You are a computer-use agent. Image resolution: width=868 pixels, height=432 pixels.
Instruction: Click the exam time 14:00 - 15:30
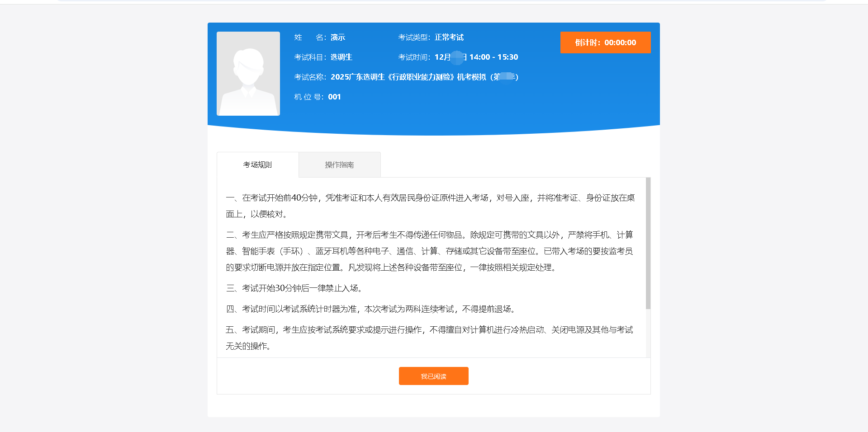tap(493, 57)
